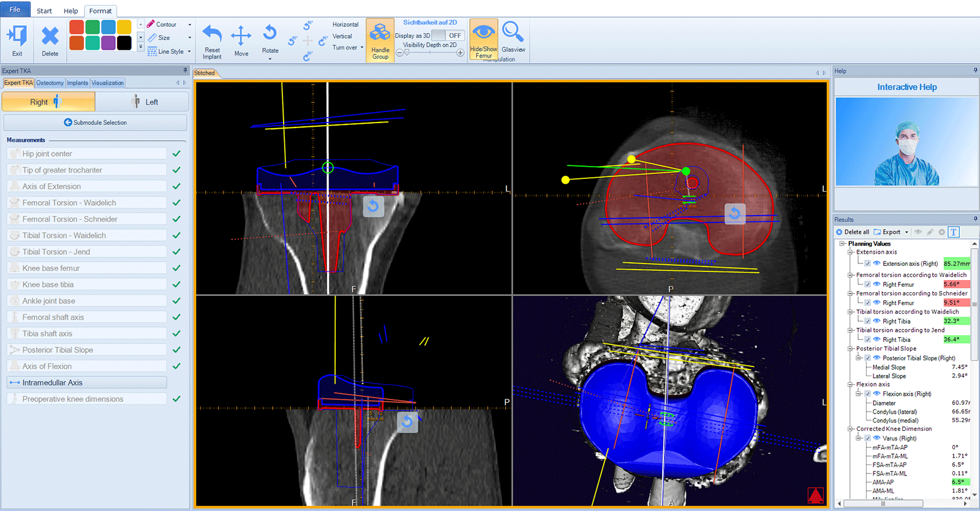980x511 pixels.
Task: Select Left side button
Action: click(142, 102)
